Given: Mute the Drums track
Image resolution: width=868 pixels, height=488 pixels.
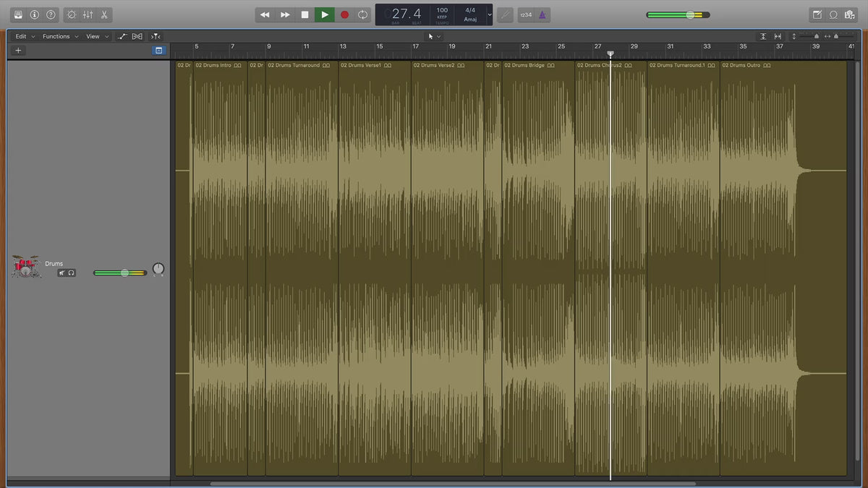Looking at the screenshot, I should (x=62, y=273).
